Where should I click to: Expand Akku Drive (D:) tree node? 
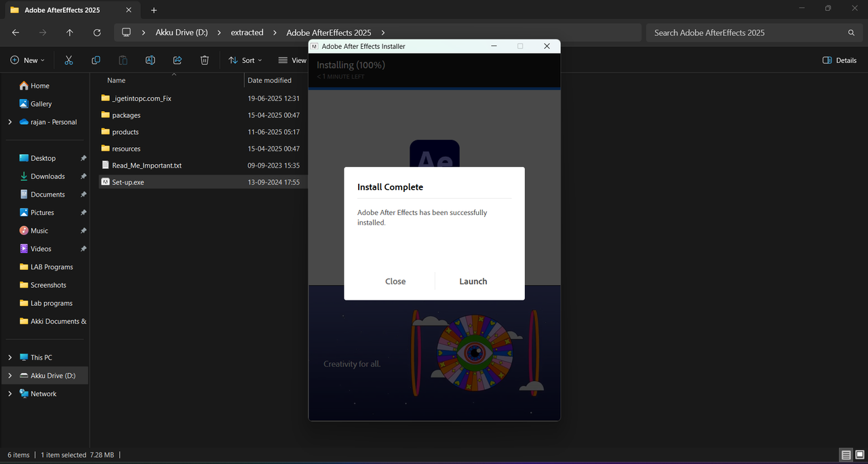(x=9, y=376)
